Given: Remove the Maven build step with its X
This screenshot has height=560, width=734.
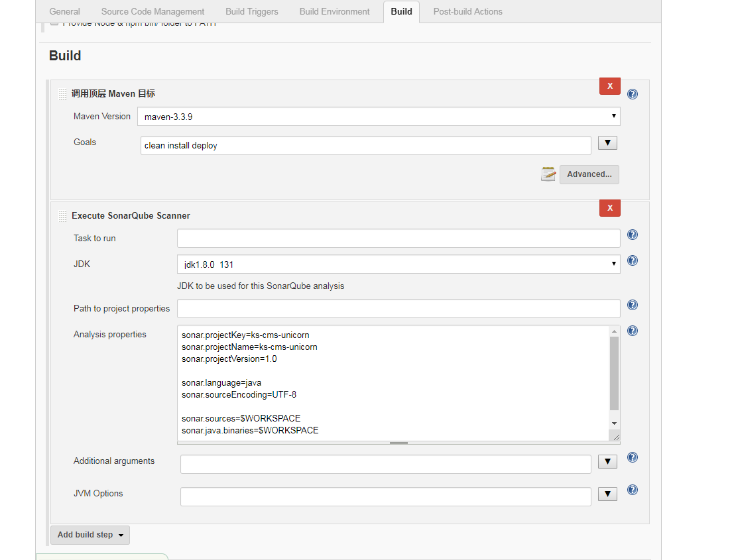Looking at the screenshot, I should (x=609, y=85).
